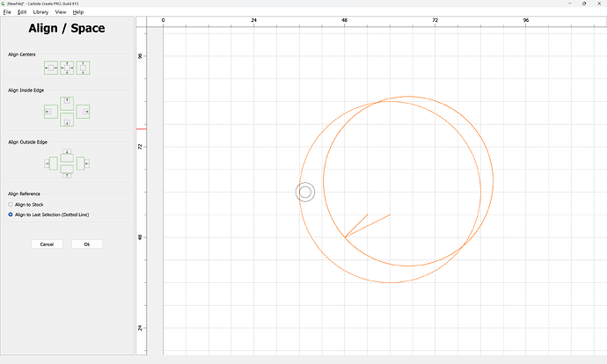Image resolution: width=607 pixels, height=364 pixels.
Task: Open the Edit menu
Action: (x=22, y=12)
